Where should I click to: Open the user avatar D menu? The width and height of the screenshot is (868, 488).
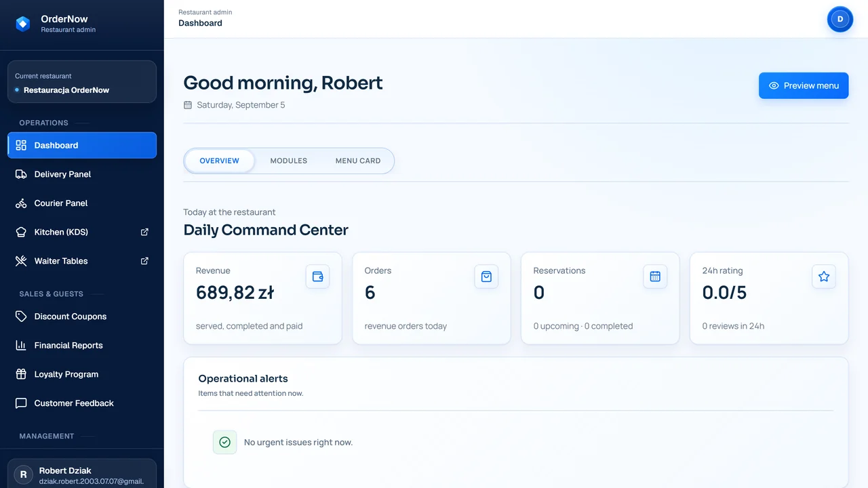point(840,19)
